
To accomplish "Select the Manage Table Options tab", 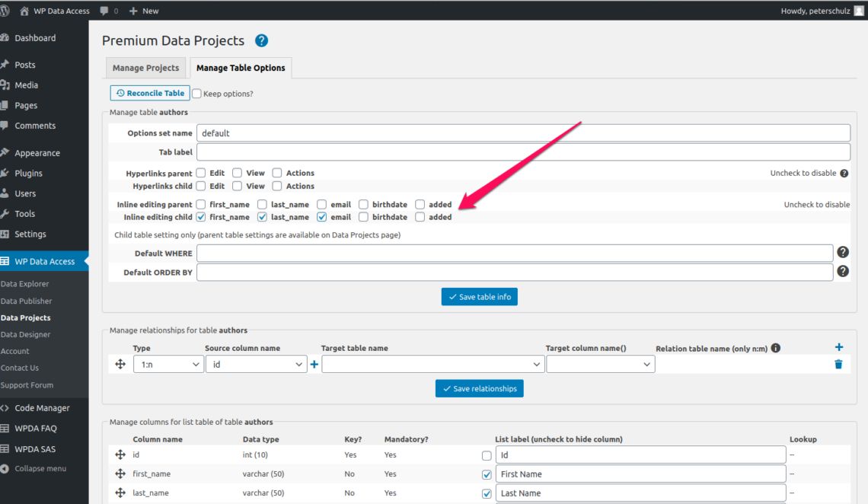I will (x=241, y=68).
